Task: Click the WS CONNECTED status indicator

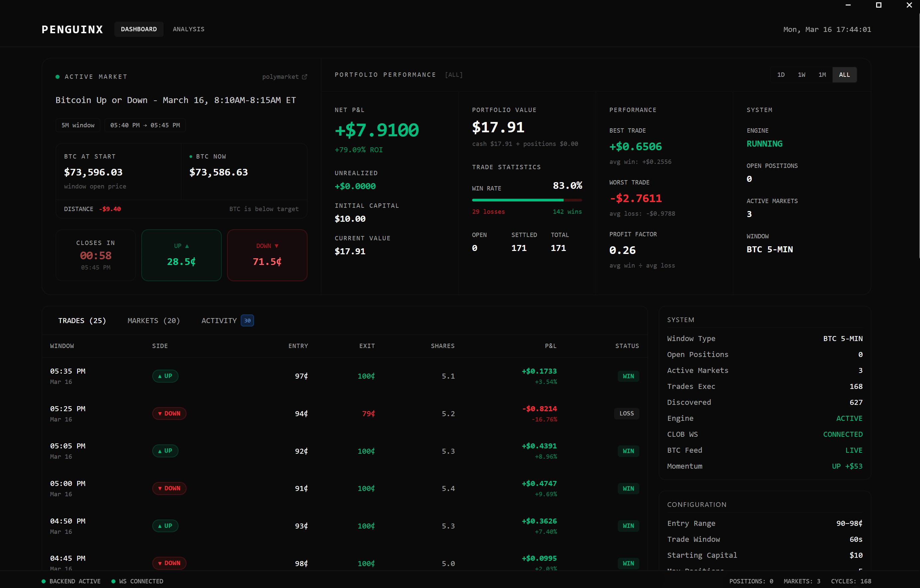Action: [x=138, y=581]
